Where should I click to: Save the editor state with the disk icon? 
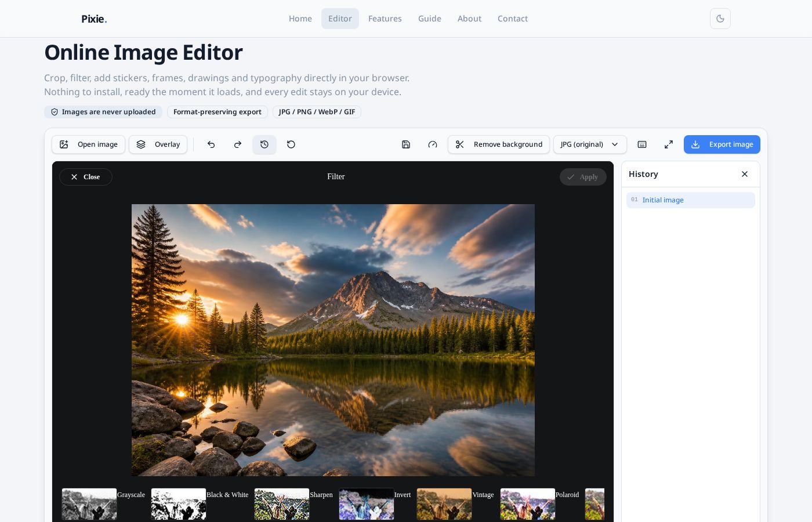pos(406,144)
